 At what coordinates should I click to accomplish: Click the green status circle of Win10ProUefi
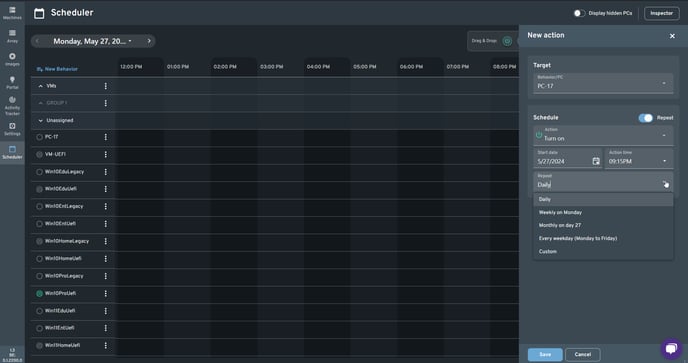pyautogui.click(x=39, y=293)
